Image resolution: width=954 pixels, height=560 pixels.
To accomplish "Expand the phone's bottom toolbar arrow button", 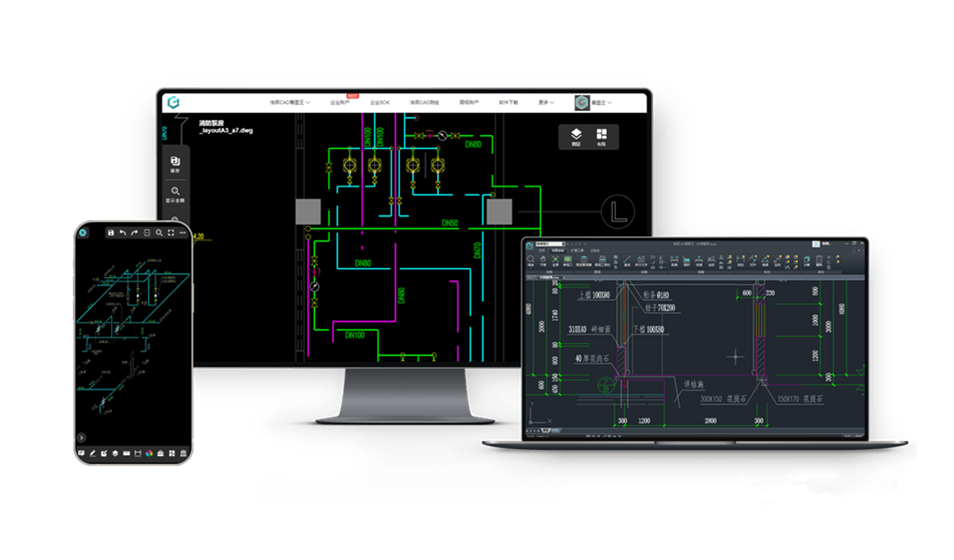I will (82, 437).
